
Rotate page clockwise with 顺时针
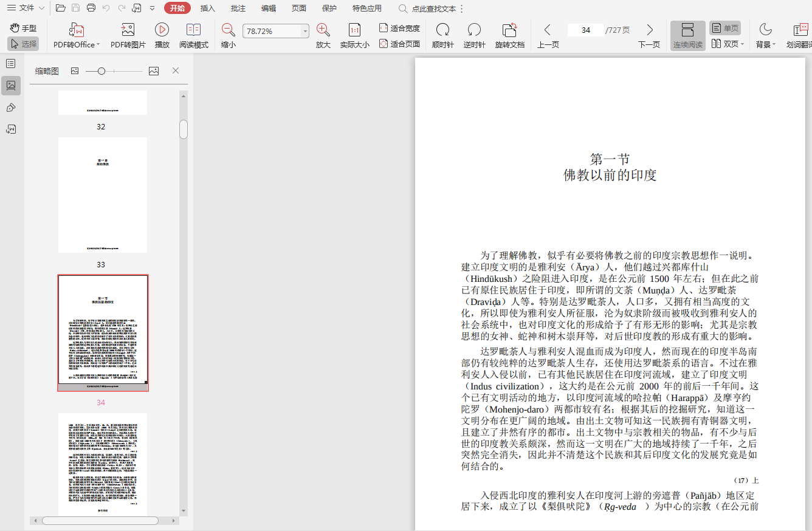(x=442, y=30)
